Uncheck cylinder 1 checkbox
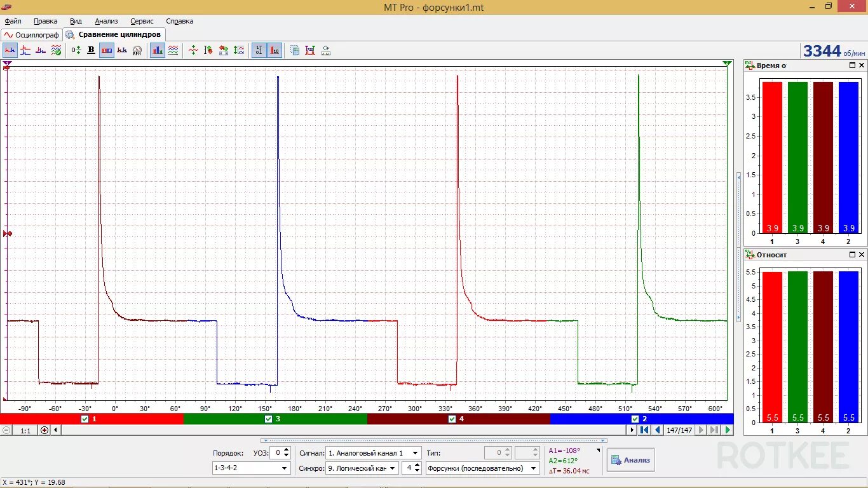868x488 pixels. pyautogui.click(x=85, y=419)
